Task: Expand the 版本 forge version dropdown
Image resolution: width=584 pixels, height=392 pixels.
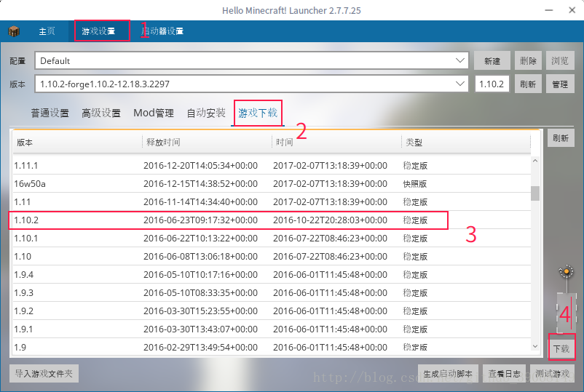Action: tap(459, 84)
